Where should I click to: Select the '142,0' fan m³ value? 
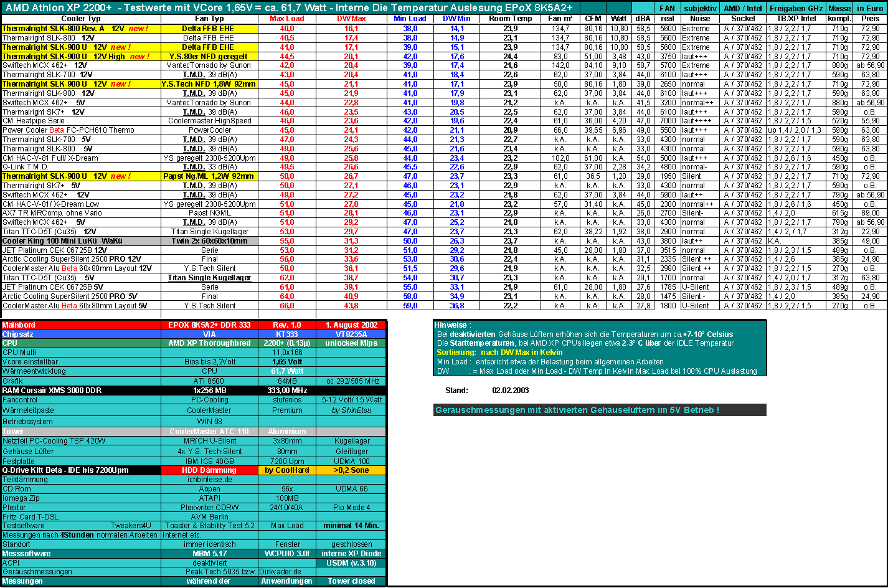pyautogui.click(x=560, y=65)
